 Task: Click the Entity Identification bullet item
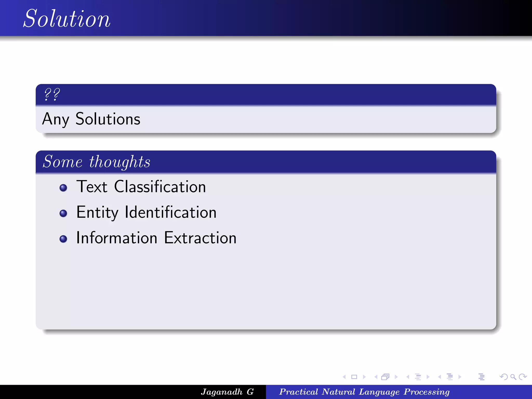146,212
